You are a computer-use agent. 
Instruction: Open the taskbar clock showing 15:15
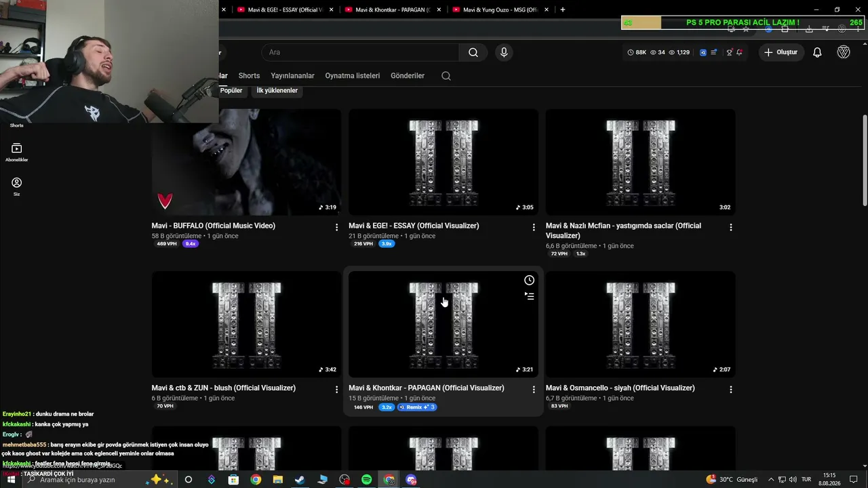click(x=829, y=480)
